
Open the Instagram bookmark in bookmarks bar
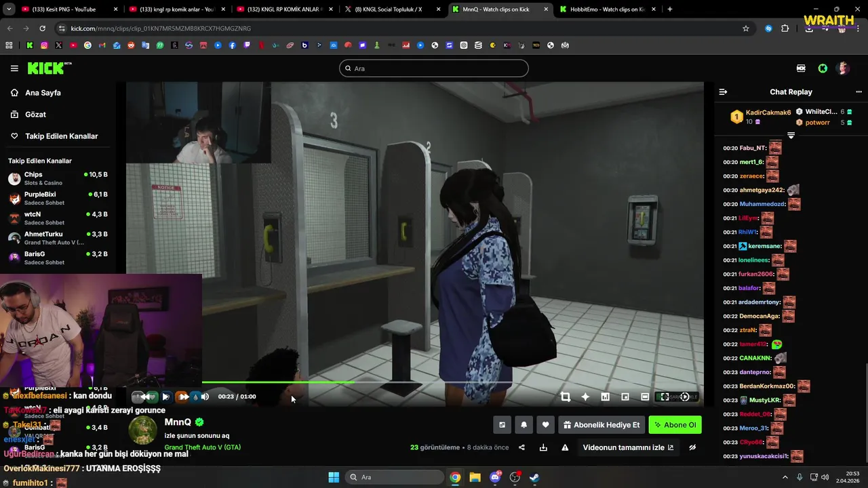[x=44, y=45]
